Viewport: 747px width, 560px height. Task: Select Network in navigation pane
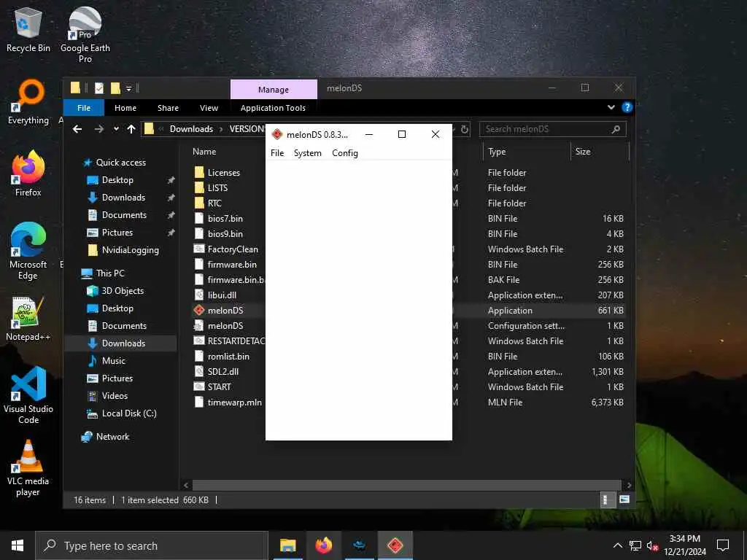112,437
